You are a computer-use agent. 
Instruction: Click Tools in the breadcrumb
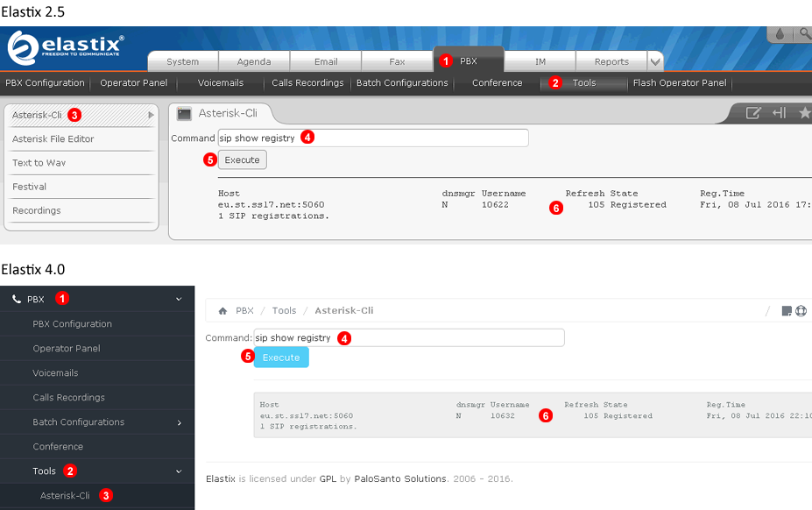click(x=285, y=311)
